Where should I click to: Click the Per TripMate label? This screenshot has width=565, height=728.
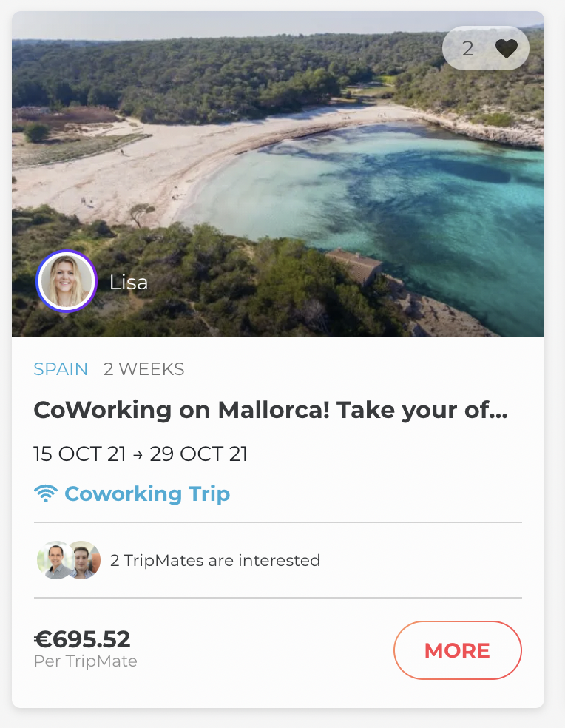tap(85, 661)
